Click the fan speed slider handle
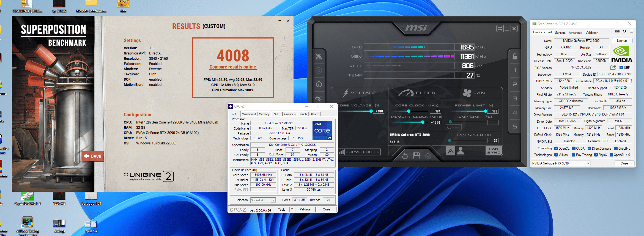Screen dimensions: 644x236 pos(450,141)
